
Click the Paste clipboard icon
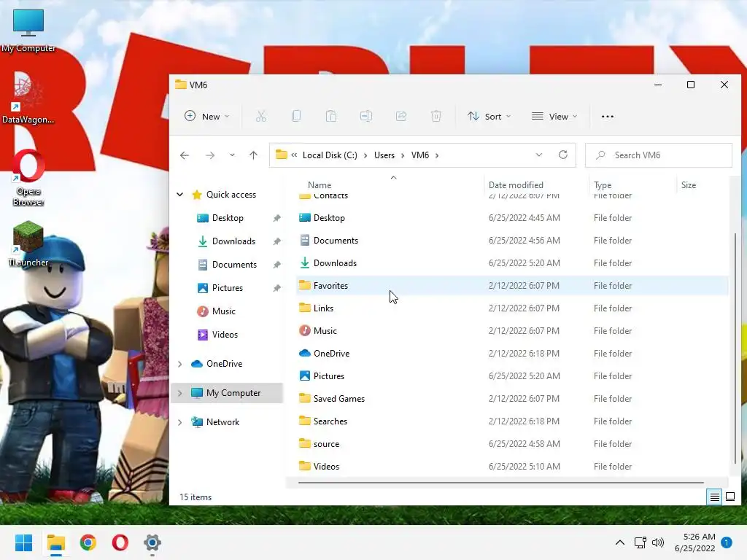[x=331, y=116]
